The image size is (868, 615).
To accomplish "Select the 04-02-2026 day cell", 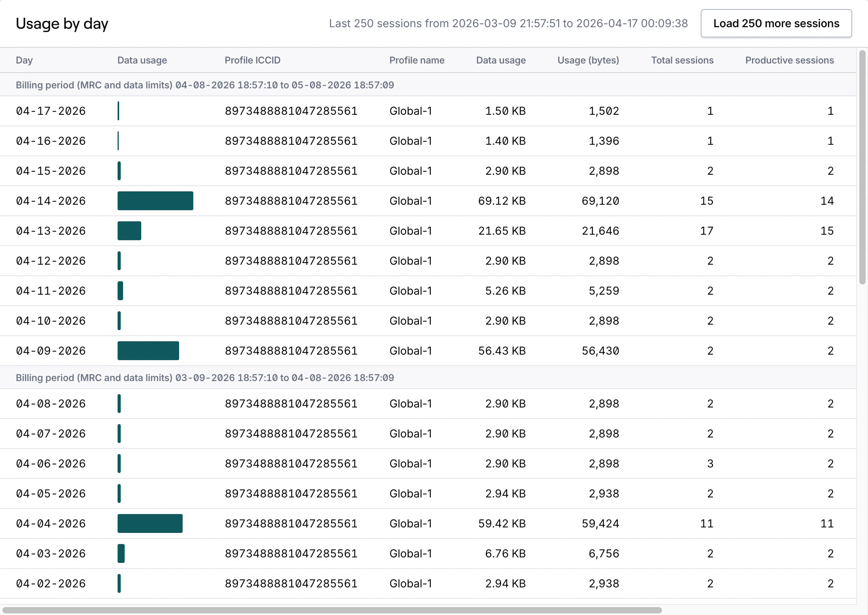I will pos(51,583).
